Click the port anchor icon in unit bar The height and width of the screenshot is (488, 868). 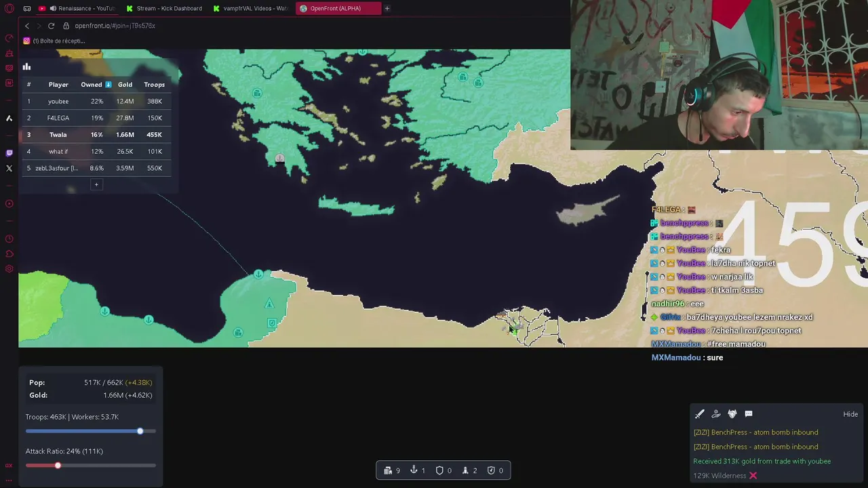click(414, 470)
